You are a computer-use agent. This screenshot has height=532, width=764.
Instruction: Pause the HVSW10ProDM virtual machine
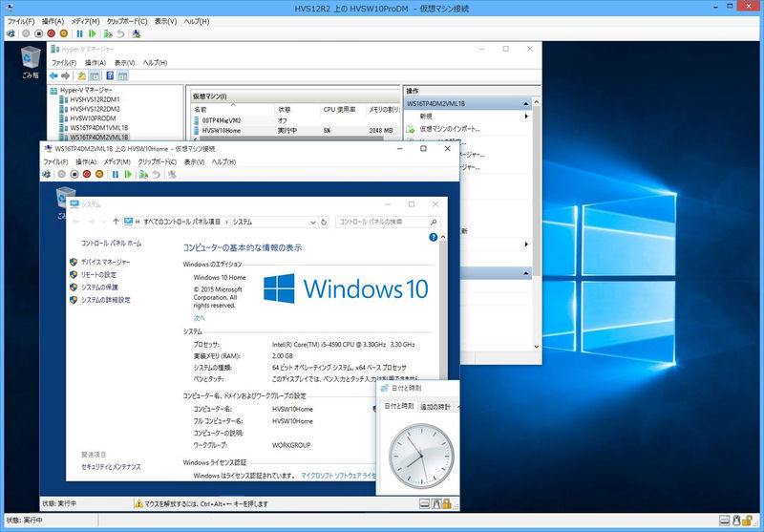tap(79, 33)
